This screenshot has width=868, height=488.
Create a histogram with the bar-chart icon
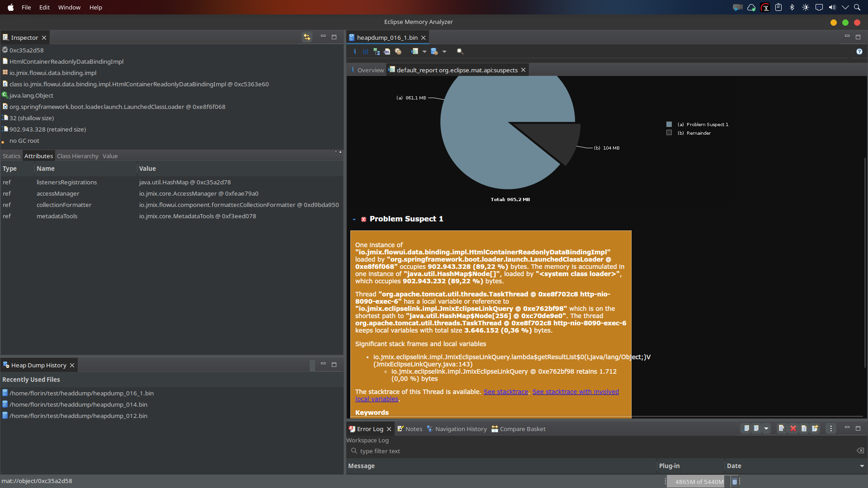(x=365, y=52)
